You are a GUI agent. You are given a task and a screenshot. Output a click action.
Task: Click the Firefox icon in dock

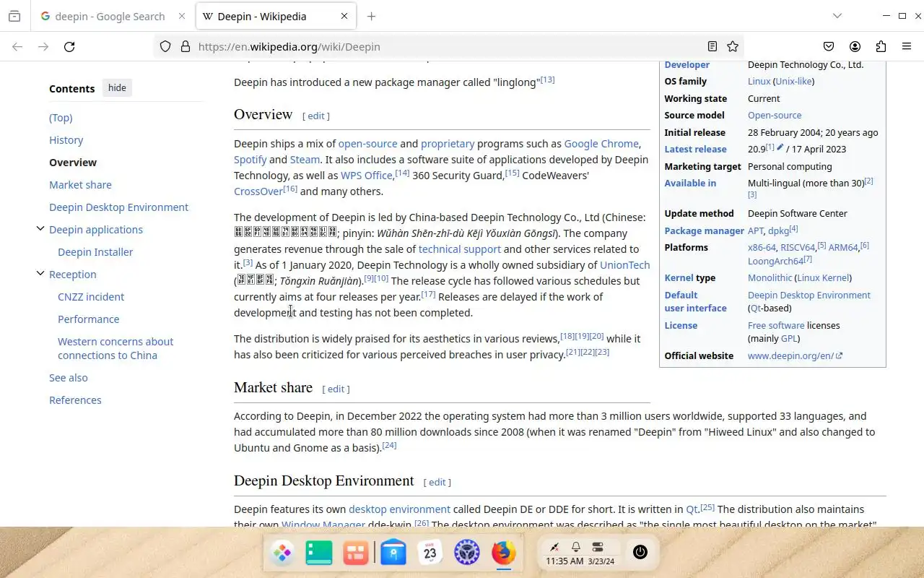(504, 553)
